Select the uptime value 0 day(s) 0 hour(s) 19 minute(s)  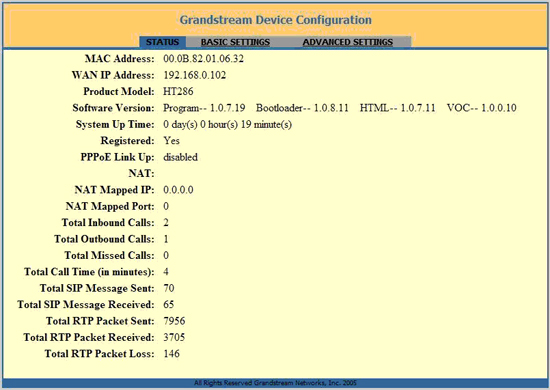tap(228, 125)
